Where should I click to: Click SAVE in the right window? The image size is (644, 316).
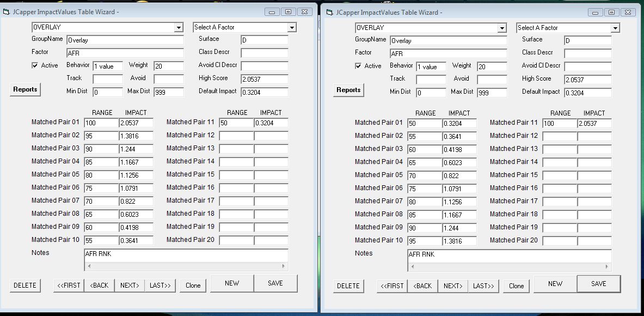pos(599,284)
